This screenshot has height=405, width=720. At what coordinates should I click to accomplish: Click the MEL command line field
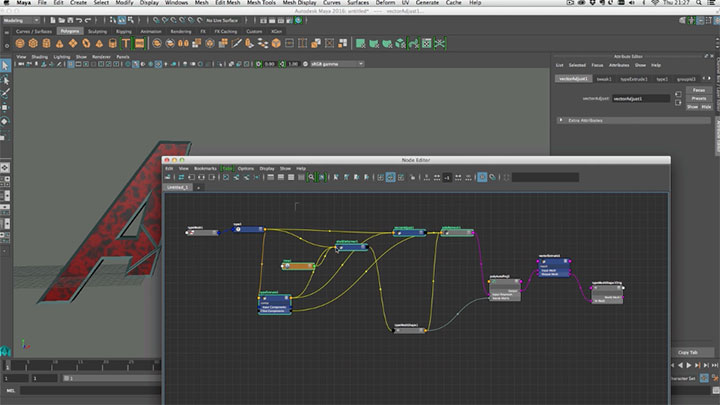point(90,391)
